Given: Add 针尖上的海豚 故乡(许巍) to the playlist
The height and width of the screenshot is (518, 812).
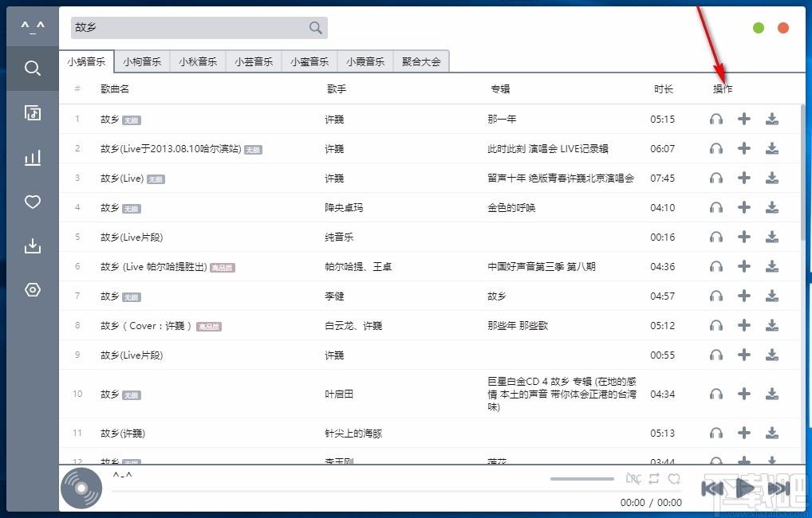Looking at the screenshot, I should click(x=744, y=434).
